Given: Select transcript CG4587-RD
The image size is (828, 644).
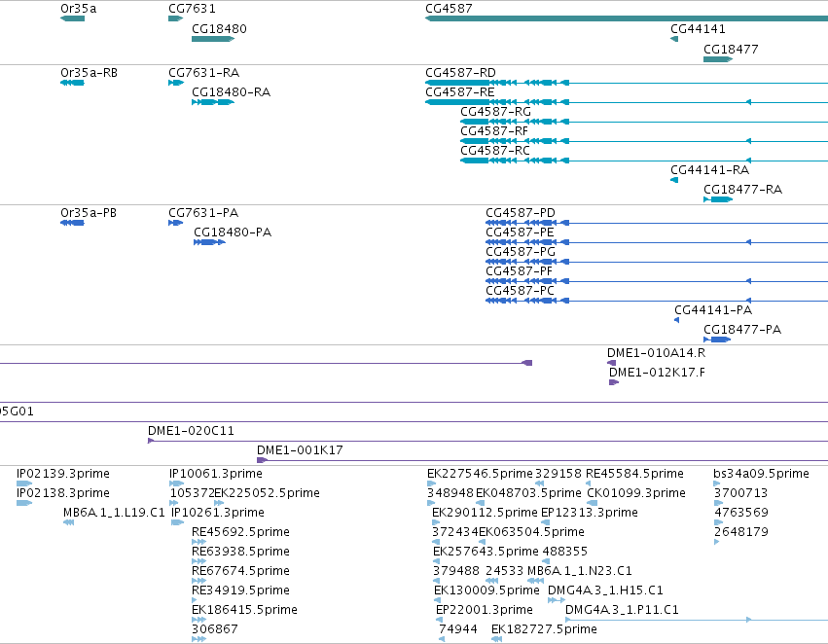Looking at the screenshot, I should point(627,83).
